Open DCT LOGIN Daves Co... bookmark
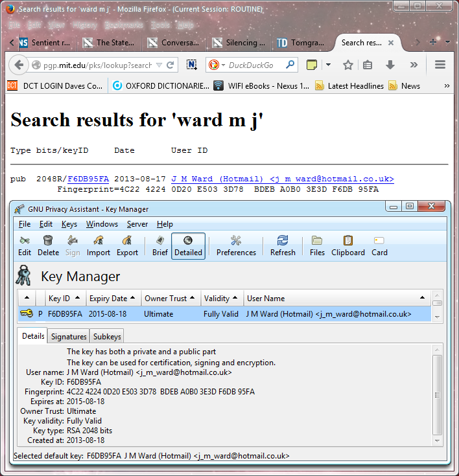Viewport: 459px width, 476px height. (x=54, y=86)
